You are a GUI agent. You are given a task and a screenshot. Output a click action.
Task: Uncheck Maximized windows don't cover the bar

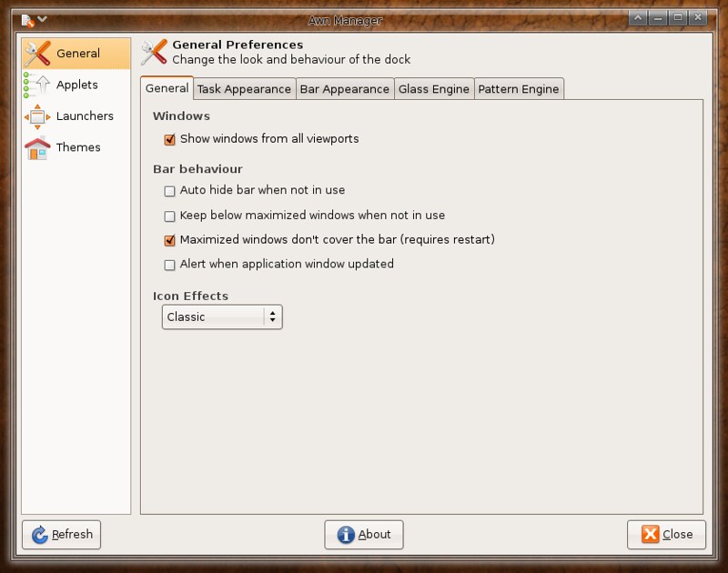(x=169, y=240)
